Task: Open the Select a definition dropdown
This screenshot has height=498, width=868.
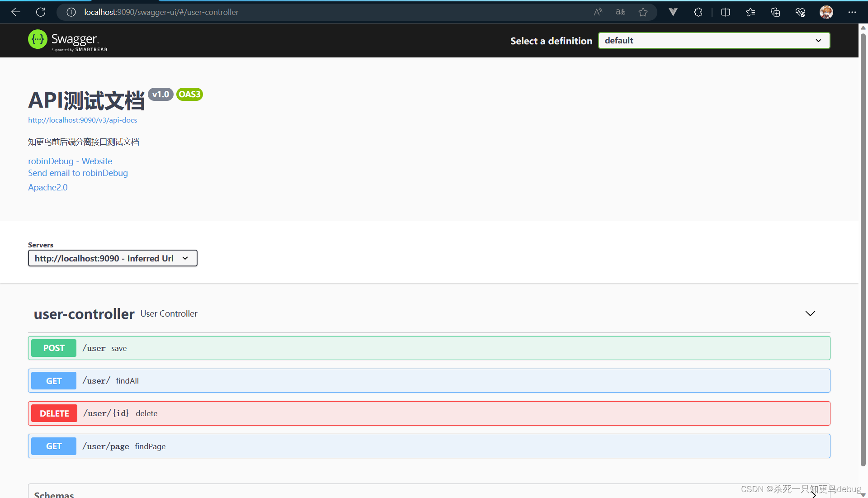Action: [713, 40]
